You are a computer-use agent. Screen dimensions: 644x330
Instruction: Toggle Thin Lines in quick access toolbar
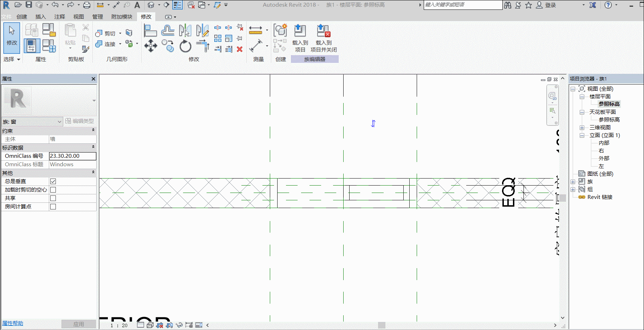[x=177, y=5]
